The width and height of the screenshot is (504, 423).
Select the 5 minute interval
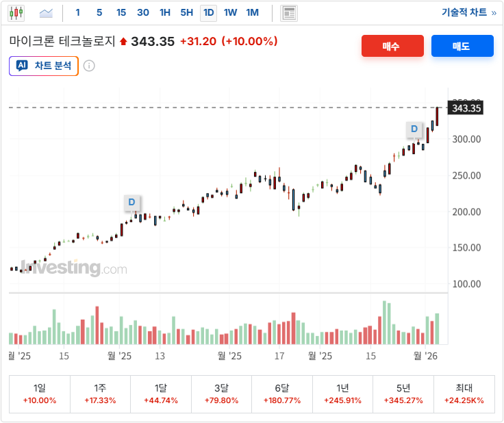coord(99,13)
